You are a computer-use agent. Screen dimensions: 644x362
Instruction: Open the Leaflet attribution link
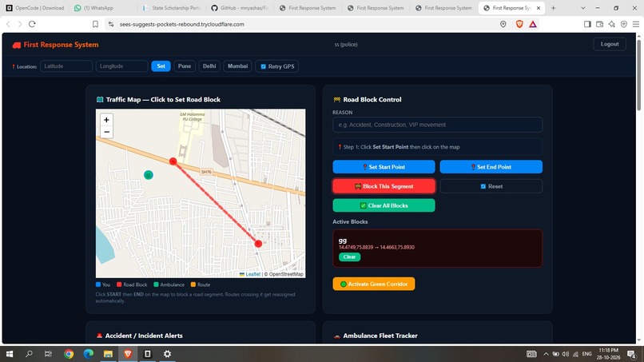[x=253, y=274]
